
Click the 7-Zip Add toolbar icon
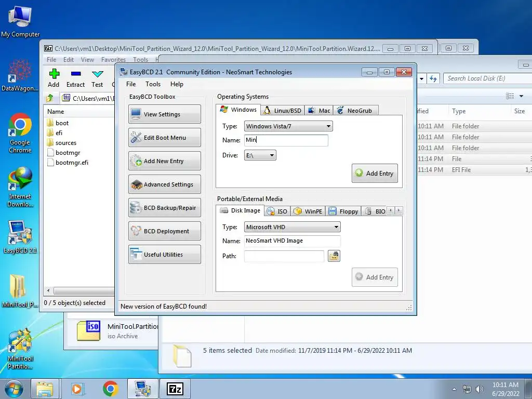(54, 78)
